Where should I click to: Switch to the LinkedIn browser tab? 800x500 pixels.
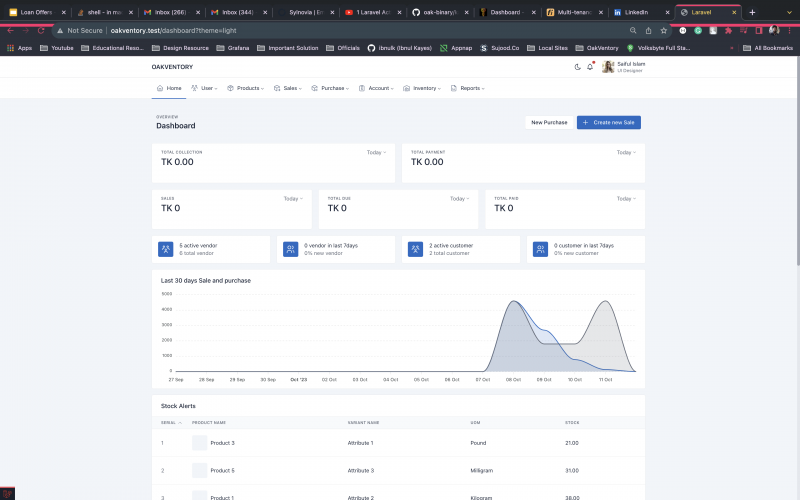click(635, 12)
